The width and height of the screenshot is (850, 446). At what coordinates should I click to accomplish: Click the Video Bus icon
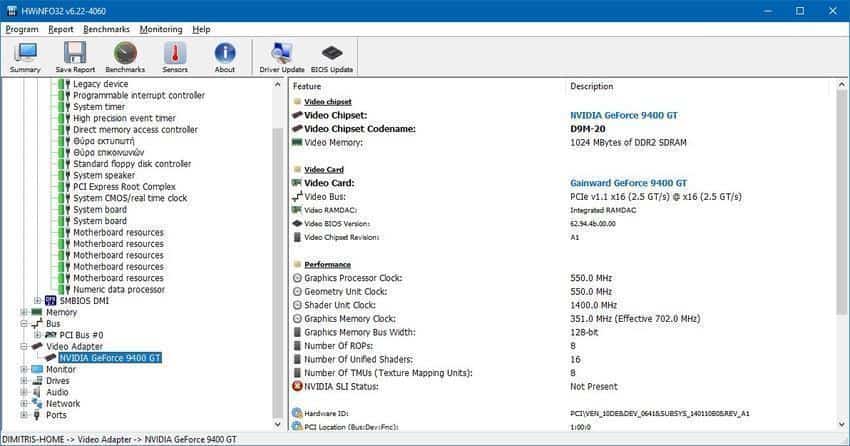(x=297, y=197)
